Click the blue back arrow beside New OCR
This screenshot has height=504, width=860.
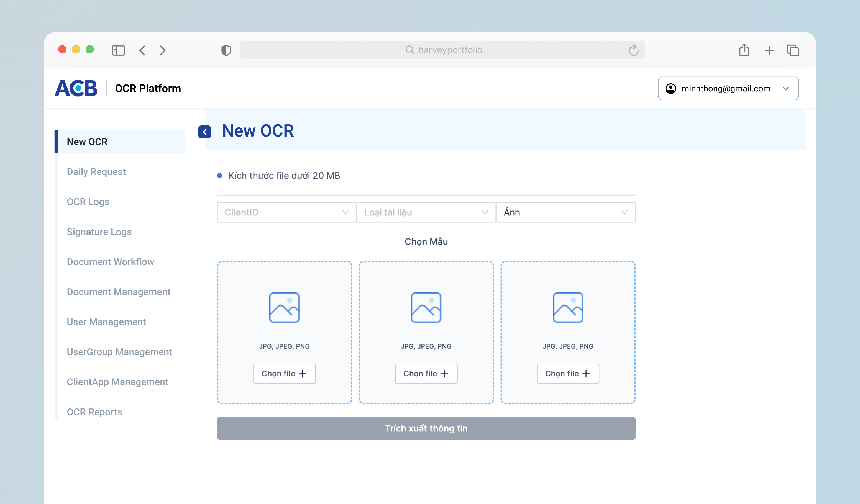pos(204,132)
